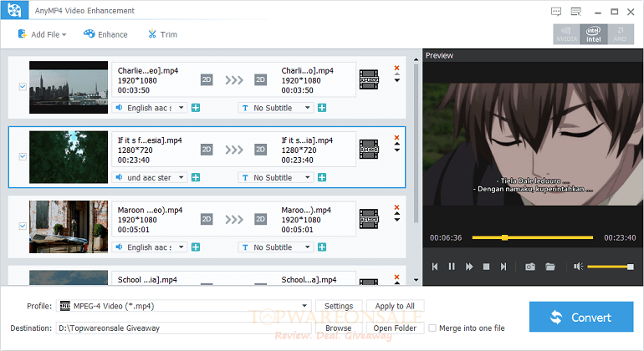Open the Trim tool
Viewport: 644px width, 351px height.
point(162,34)
